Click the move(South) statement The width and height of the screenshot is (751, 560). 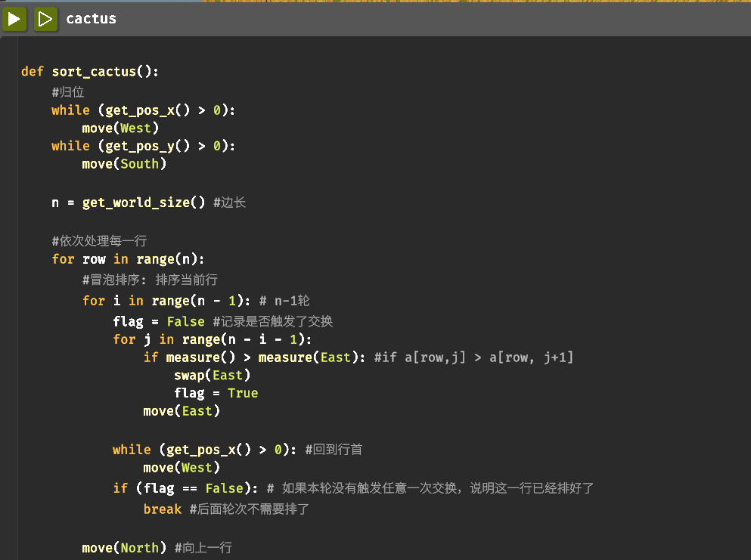tap(124, 163)
